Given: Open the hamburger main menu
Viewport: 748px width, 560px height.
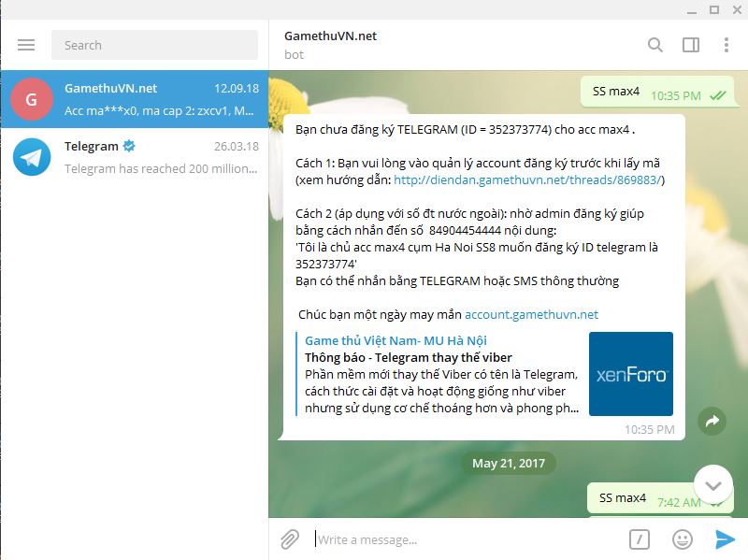Looking at the screenshot, I should (x=26, y=45).
